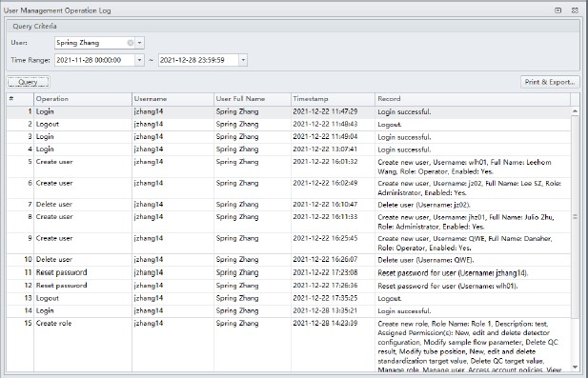Sort by the Timestamp column header
This screenshot has height=378, width=588.
(333, 99)
